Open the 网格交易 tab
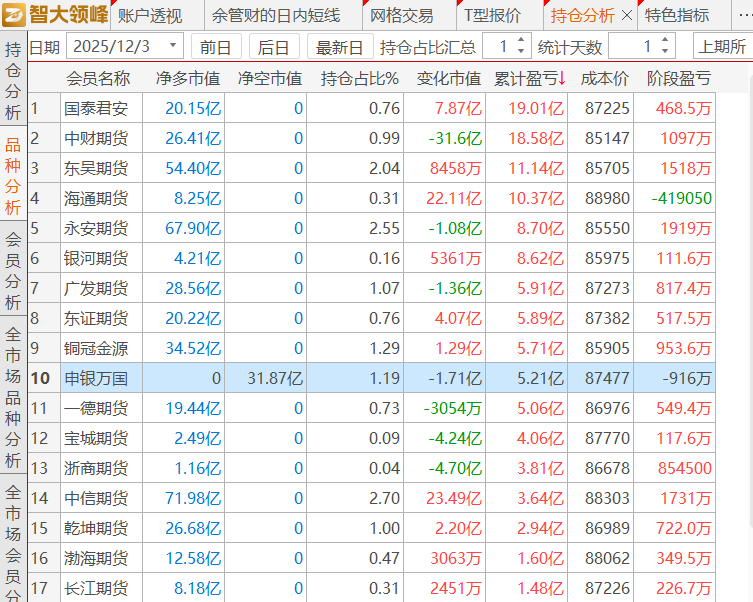 [x=401, y=16]
